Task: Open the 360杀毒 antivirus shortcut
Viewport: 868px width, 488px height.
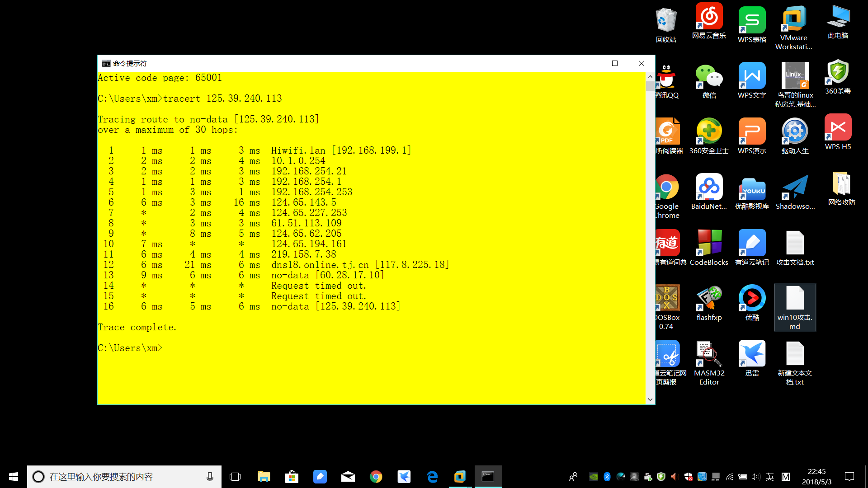Action: pyautogui.click(x=838, y=72)
